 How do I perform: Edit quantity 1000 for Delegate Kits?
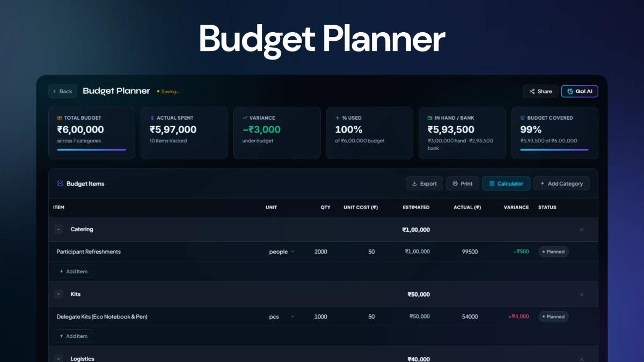(320, 316)
